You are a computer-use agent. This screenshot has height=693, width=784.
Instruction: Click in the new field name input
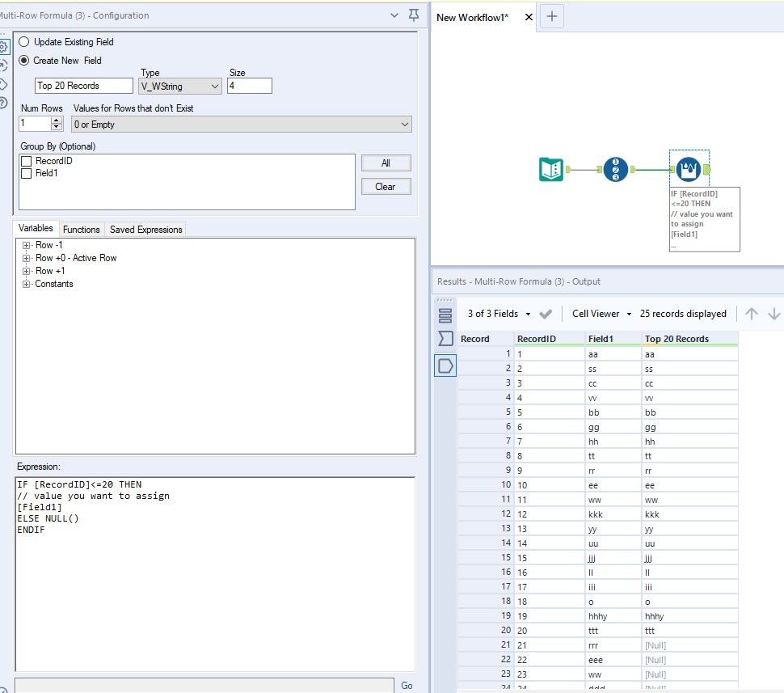(x=84, y=87)
